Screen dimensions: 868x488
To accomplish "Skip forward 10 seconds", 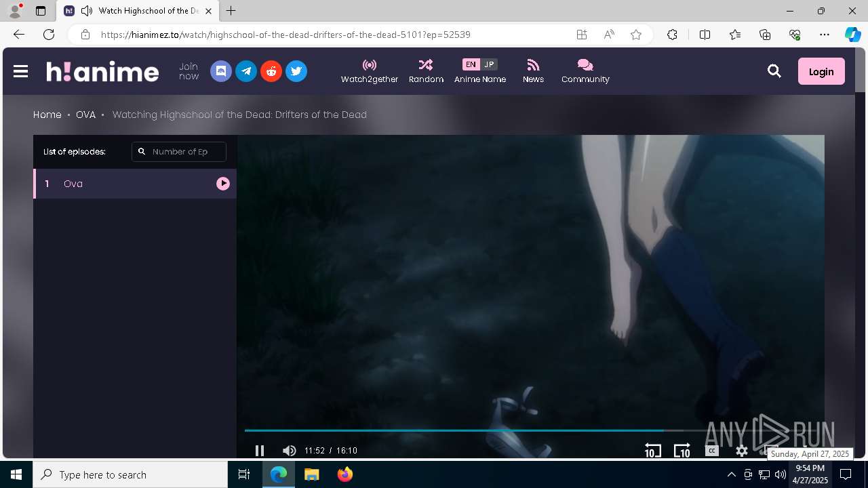I will (682, 451).
